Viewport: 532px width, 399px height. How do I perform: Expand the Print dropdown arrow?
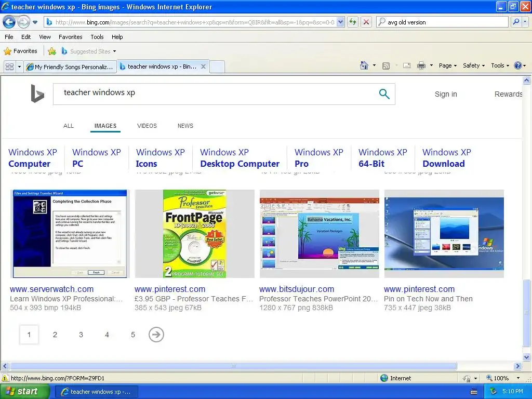(431, 65)
